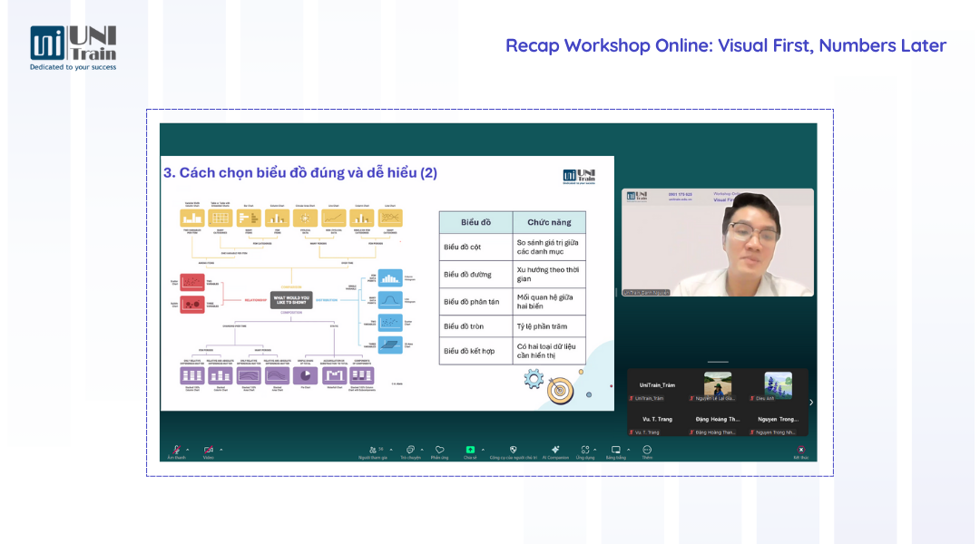Open Whiteboard (Bảng trắng) icon
The width and height of the screenshot is (980, 544).
tap(615, 450)
